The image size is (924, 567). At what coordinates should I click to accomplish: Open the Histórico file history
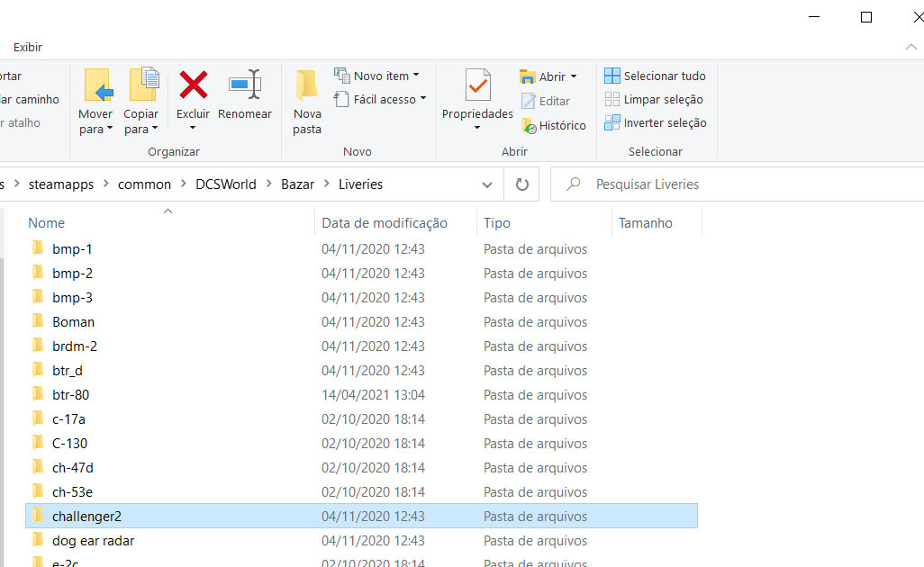pos(553,125)
